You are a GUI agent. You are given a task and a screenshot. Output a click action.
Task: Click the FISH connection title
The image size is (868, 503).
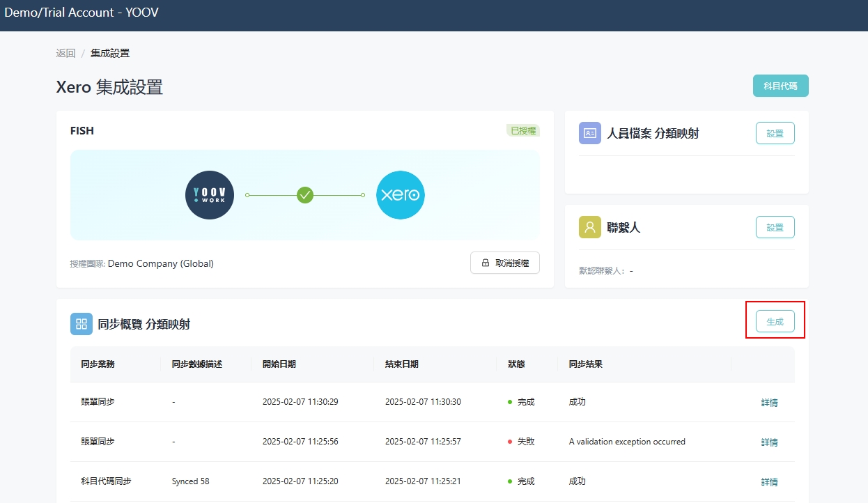pos(82,130)
